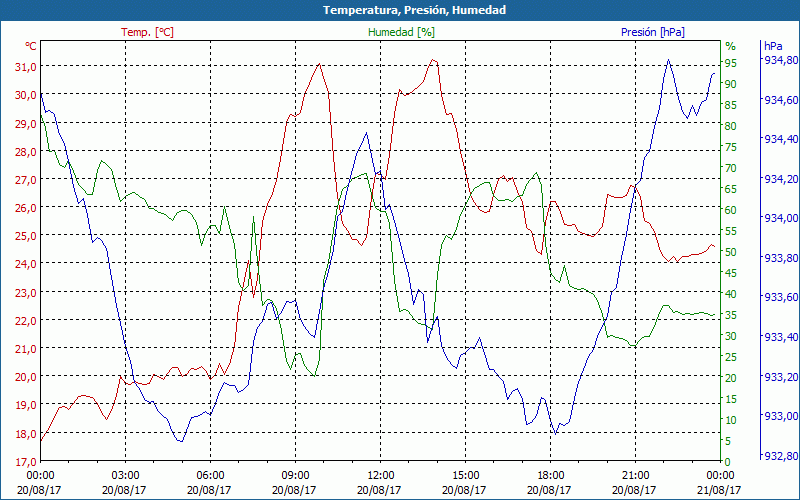Click the 60 humidity axis value

coord(731,210)
